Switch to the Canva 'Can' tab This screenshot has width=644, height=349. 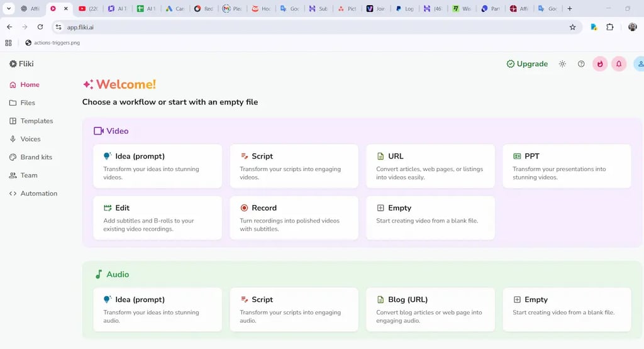pyautogui.click(x=175, y=8)
